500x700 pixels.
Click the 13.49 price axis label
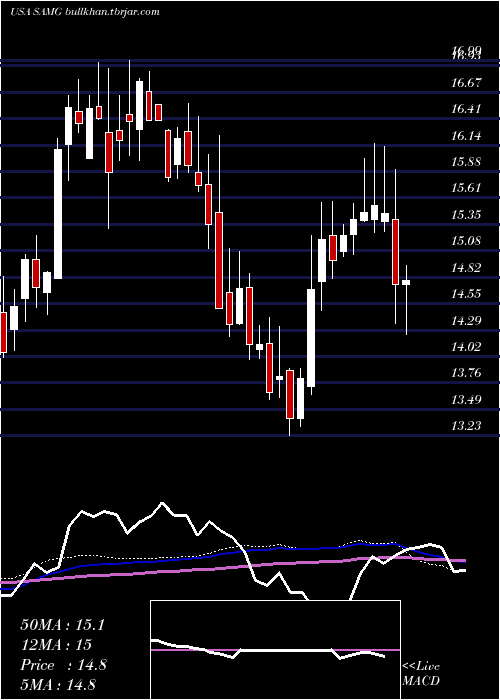tap(467, 399)
